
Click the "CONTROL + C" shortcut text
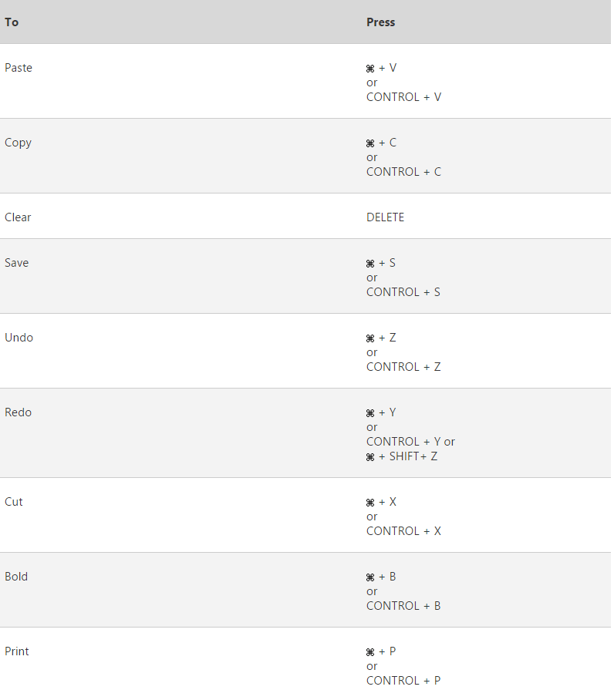pos(403,172)
